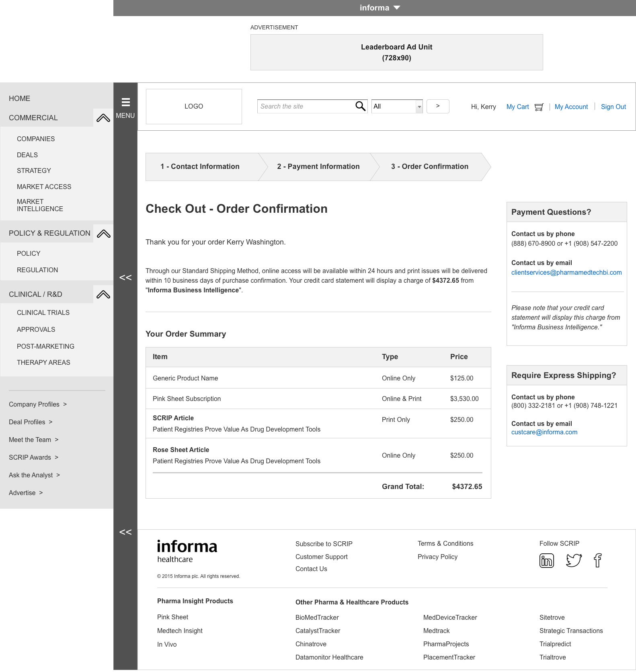Image resolution: width=636 pixels, height=672 pixels.
Task: Open Customer Support footer link
Action: point(322,557)
